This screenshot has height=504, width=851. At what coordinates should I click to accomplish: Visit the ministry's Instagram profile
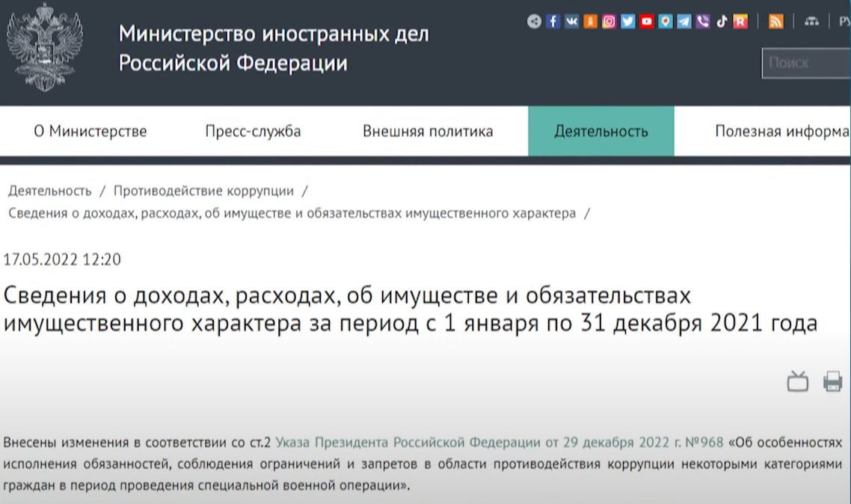[x=608, y=21]
